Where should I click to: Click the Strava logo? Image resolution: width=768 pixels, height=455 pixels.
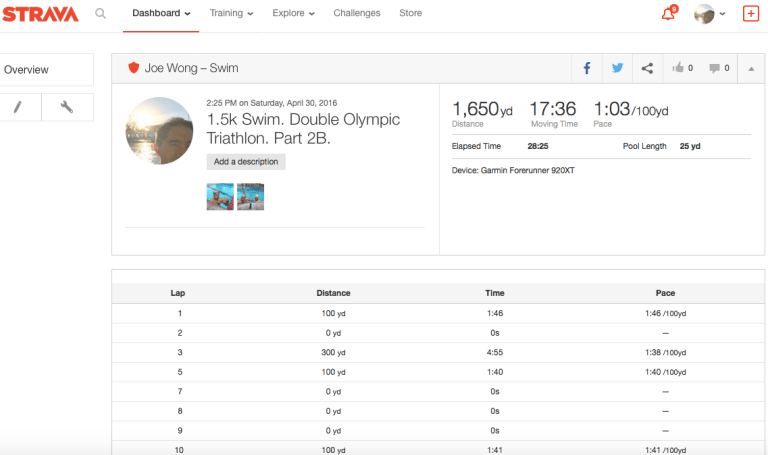click(41, 14)
